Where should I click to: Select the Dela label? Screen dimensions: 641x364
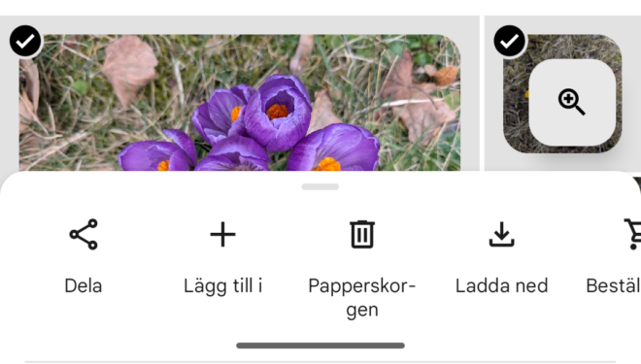click(84, 285)
